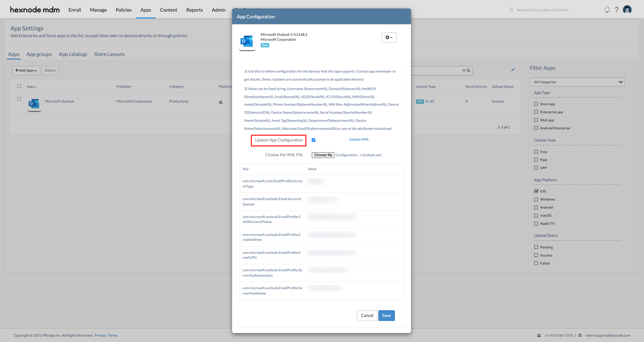Image resolution: width=644 pixels, height=342 pixels.
Task: Check the Enterprise app filter
Action: click(x=536, y=112)
